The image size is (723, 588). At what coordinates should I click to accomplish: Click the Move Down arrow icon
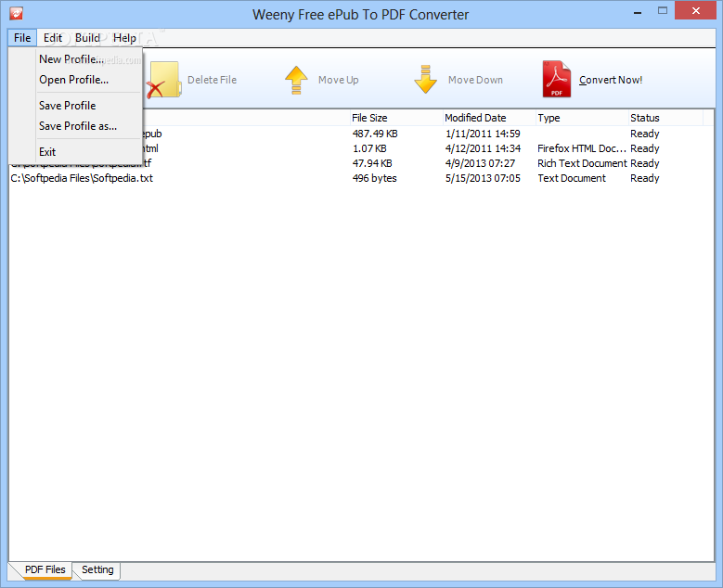(425, 79)
